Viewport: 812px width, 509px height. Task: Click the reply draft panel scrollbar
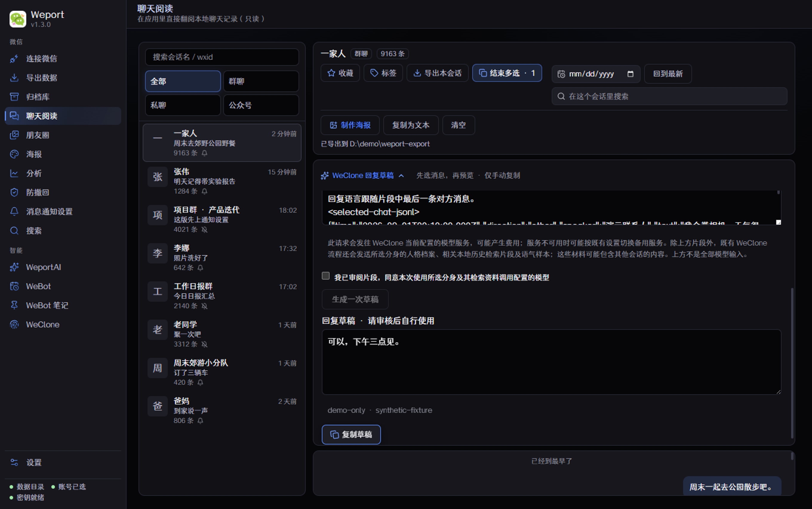(x=792, y=363)
